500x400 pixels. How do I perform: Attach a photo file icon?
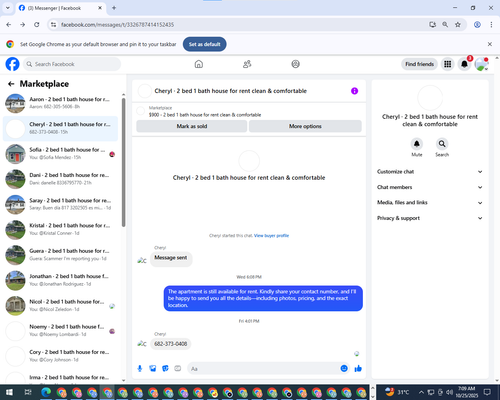click(153, 368)
